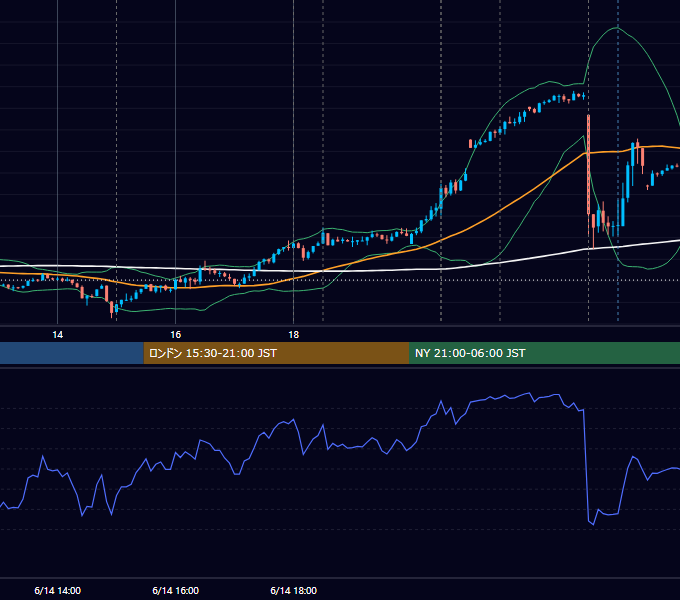Viewport: 680px width, 600px height.
Task: Click the NY session bar 21:00-06:00 JST
Action: tap(544, 353)
